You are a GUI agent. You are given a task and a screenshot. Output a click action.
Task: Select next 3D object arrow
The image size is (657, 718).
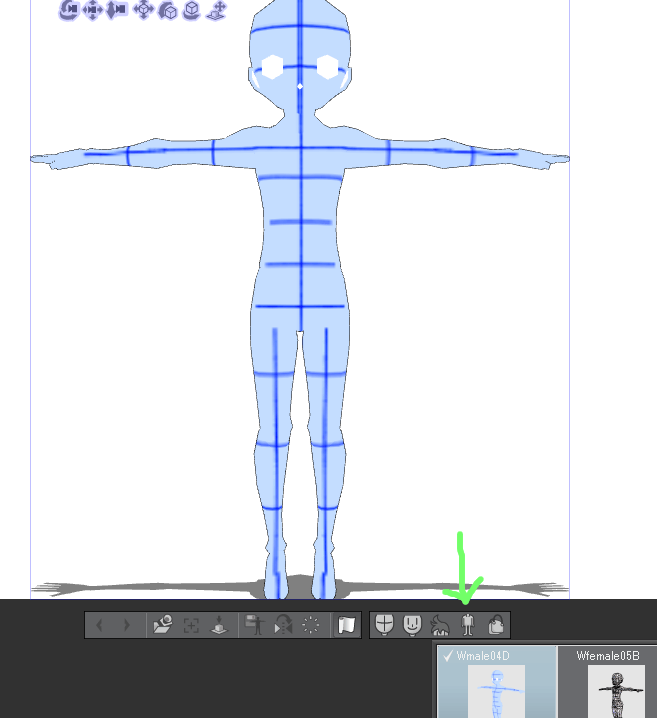coord(126,626)
